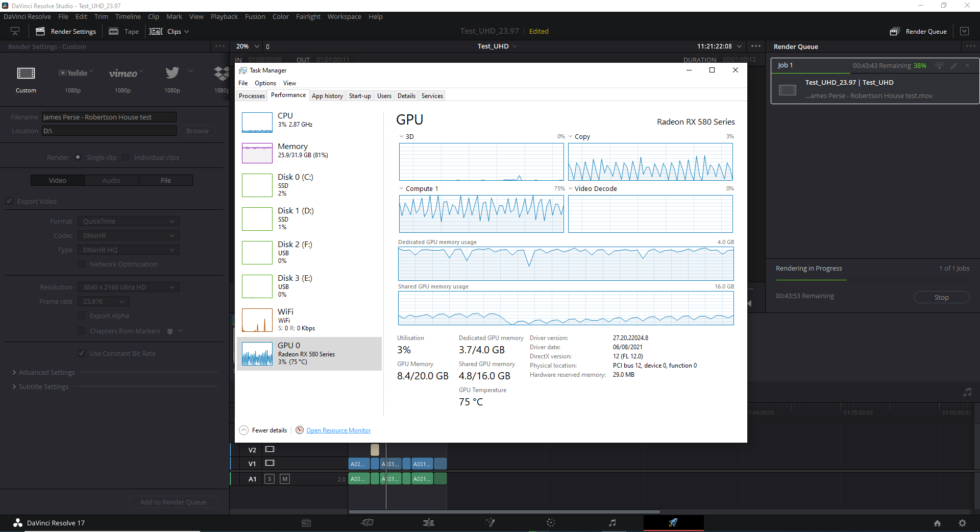The width and height of the screenshot is (980, 532).
Task: Select the Single clip render option
Action: [x=78, y=157]
